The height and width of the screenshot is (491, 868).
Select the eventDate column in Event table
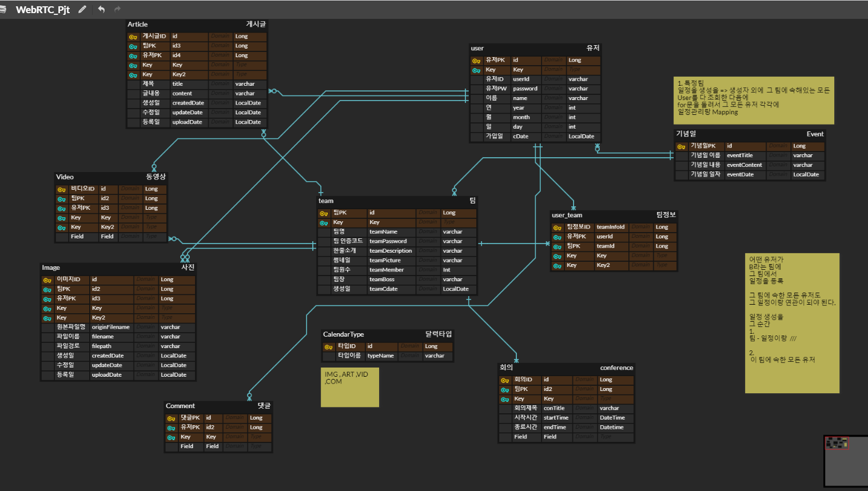coord(740,175)
